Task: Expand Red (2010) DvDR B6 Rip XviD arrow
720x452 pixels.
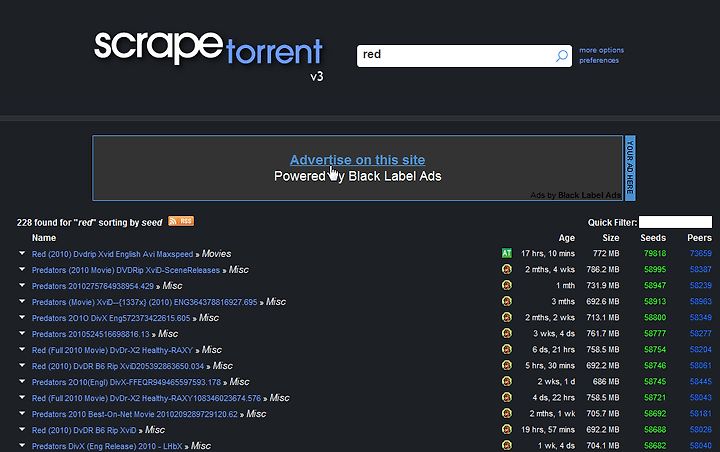Action: (x=22, y=429)
